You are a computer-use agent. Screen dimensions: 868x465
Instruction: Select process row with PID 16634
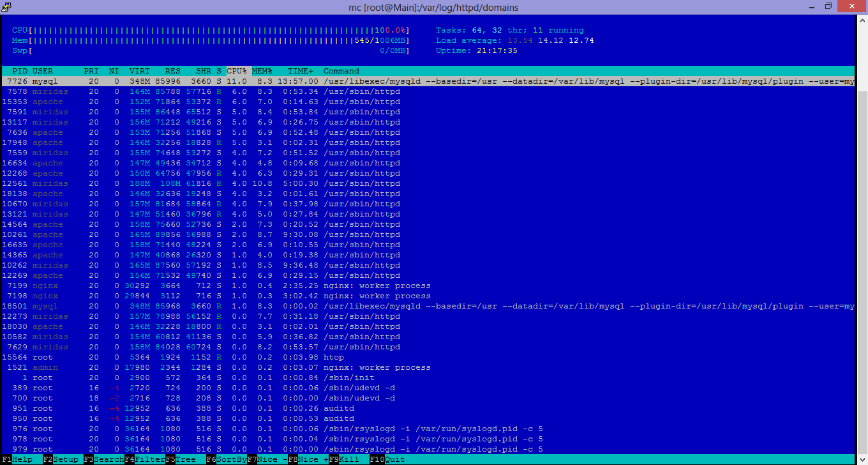coord(428,163)
